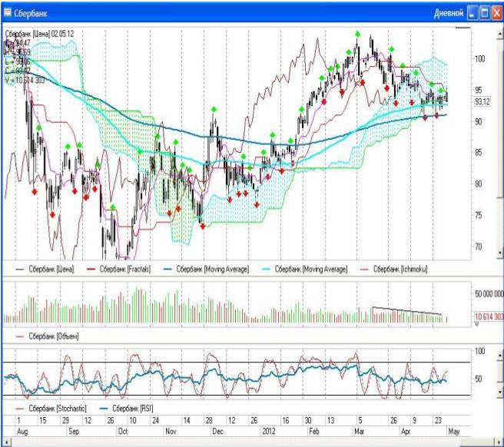This screenshot has width=504, height=447.
Task: Select the descending trend line on volume panel
Action: click(407, 311)
